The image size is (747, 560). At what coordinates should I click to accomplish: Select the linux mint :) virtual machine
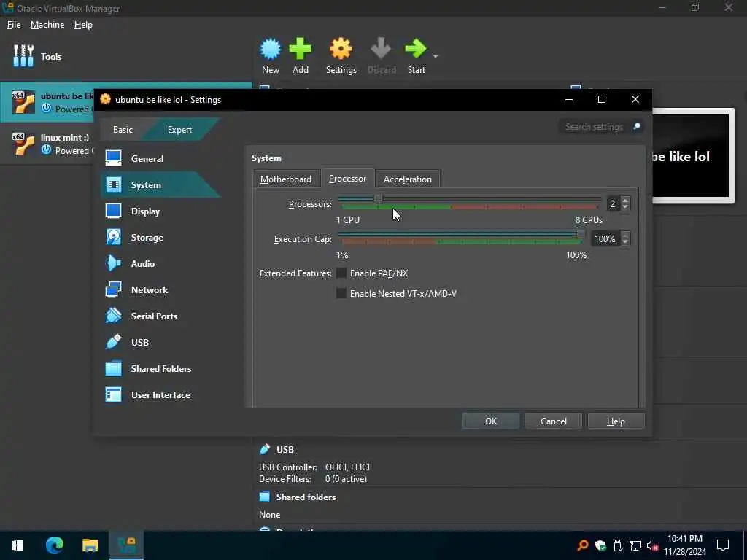pyautogui.click(x=47, y=144)
